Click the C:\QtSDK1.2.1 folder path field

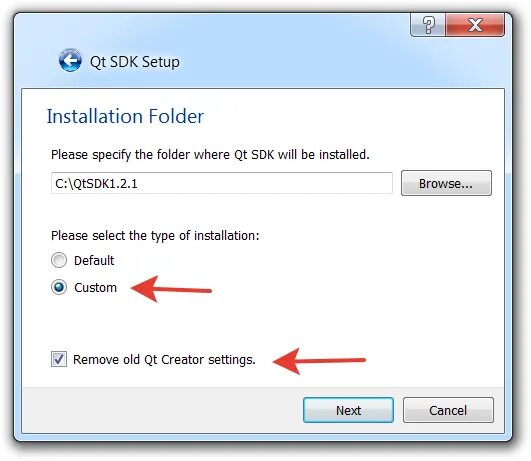tap(222, 183)
